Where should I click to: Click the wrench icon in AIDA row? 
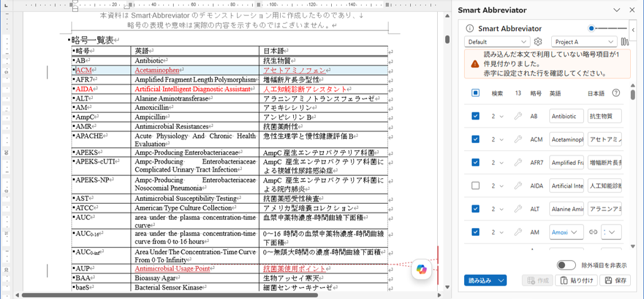[x=518, y=186]
